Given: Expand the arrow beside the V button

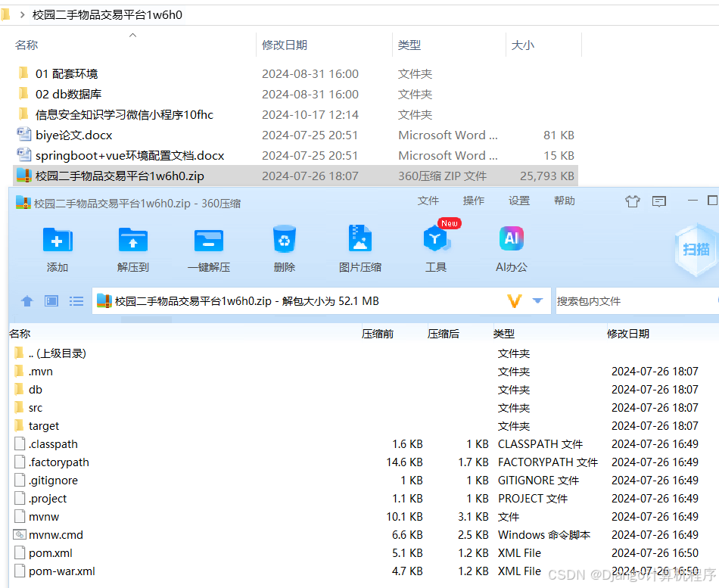Looking at the screenshot, I should (537, 300).
